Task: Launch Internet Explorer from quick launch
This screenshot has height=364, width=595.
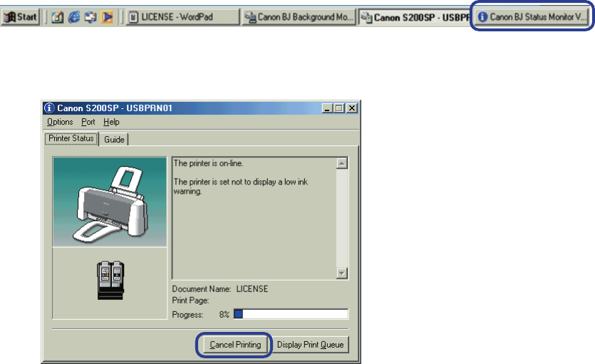Action: [x=73, y=17]
